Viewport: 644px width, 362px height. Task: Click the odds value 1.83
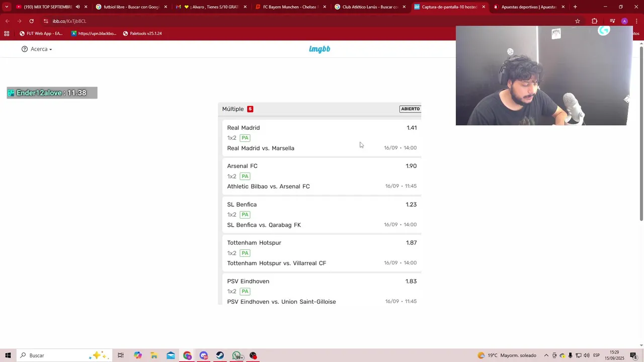click(x=411, y=282)
